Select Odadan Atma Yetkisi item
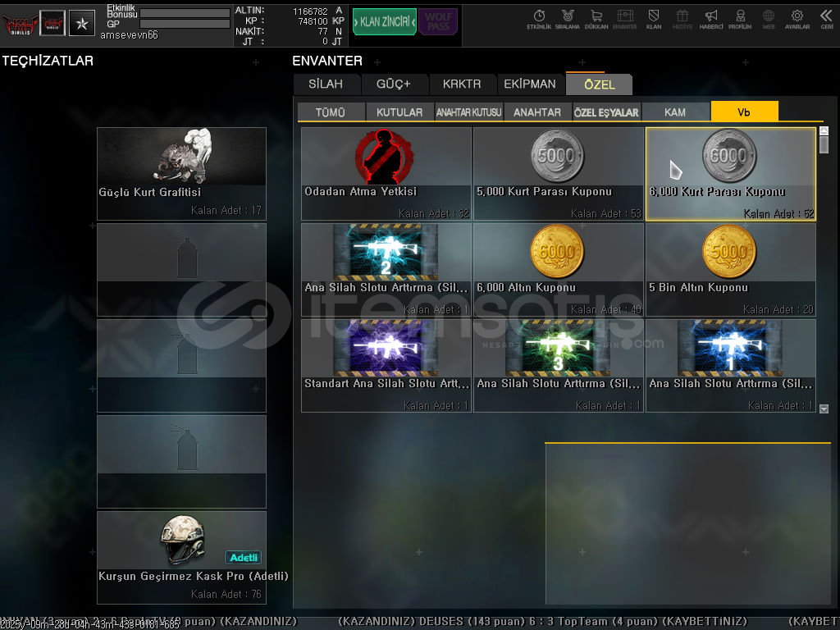840x630 pixels. pyautogui.click(x=386, y=174)
